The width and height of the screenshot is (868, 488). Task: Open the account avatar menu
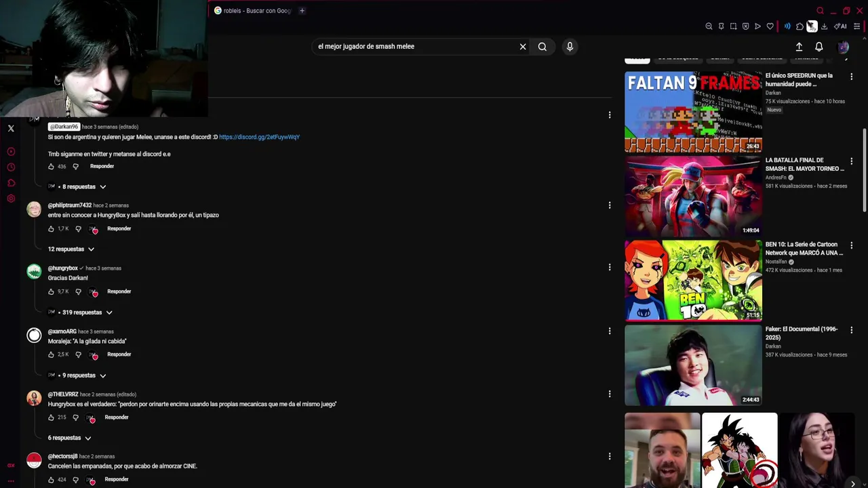tap(844, 47)
